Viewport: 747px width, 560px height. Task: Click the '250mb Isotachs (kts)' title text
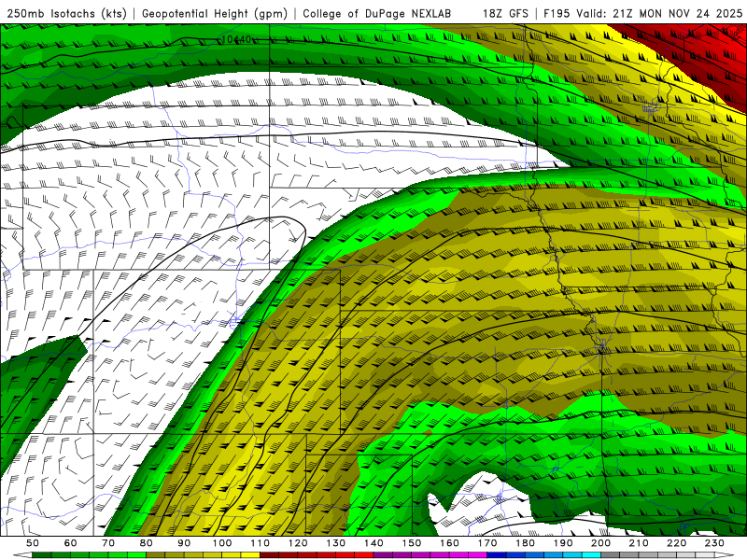(67, 13)
